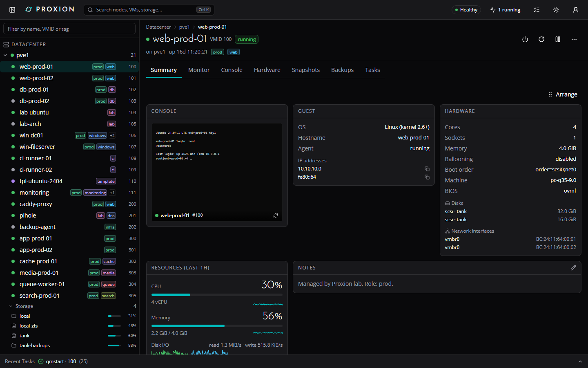Image resolution: width=588 pixels, height=368 pixels.
Task: Select the win-fileserver VM
Action: (x=69, y=147)
